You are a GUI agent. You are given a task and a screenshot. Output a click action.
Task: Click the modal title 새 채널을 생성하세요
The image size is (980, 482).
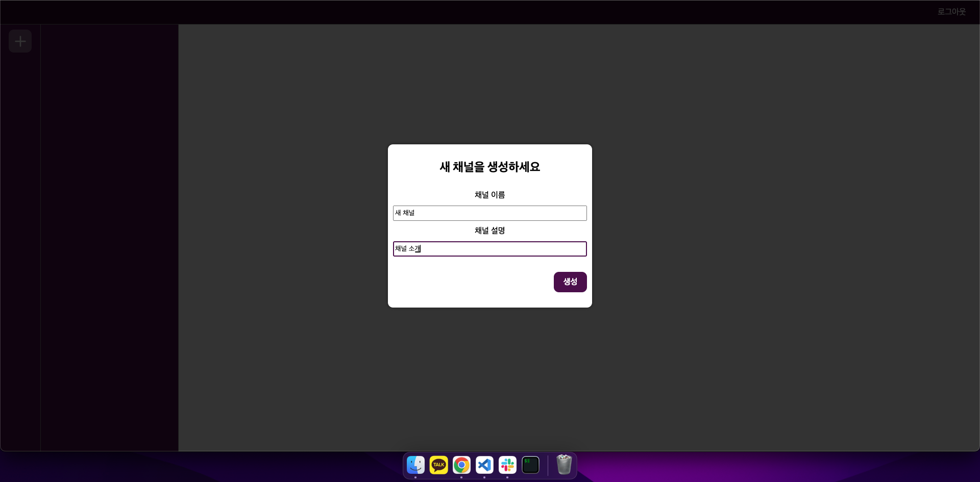click(489, 167)
